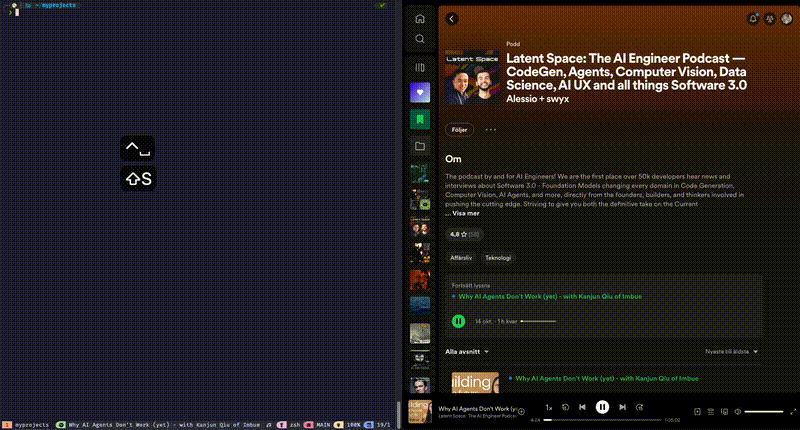
Task: Open Your Episodes green bookmark tile
Action: (420, 119)
